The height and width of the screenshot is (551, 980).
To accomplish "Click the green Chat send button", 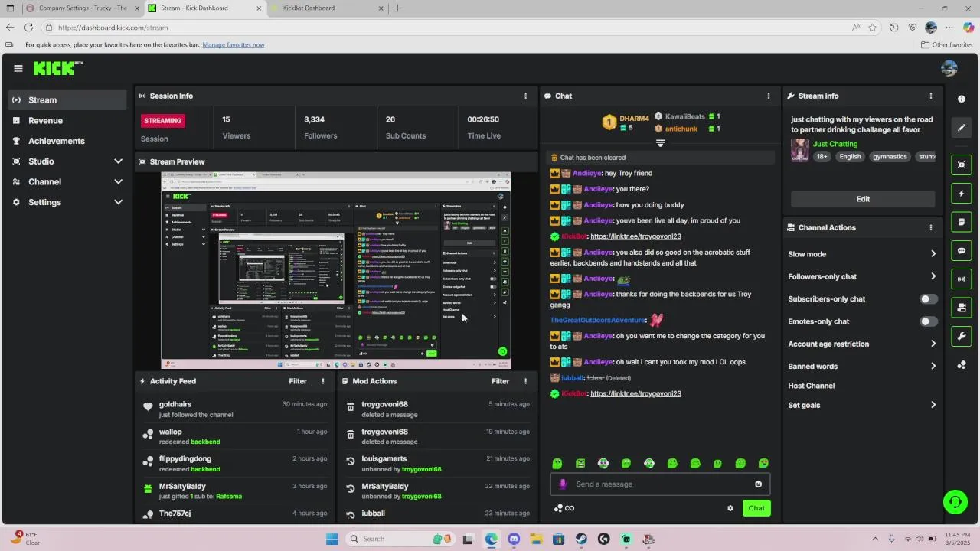I will pos(756,508).
